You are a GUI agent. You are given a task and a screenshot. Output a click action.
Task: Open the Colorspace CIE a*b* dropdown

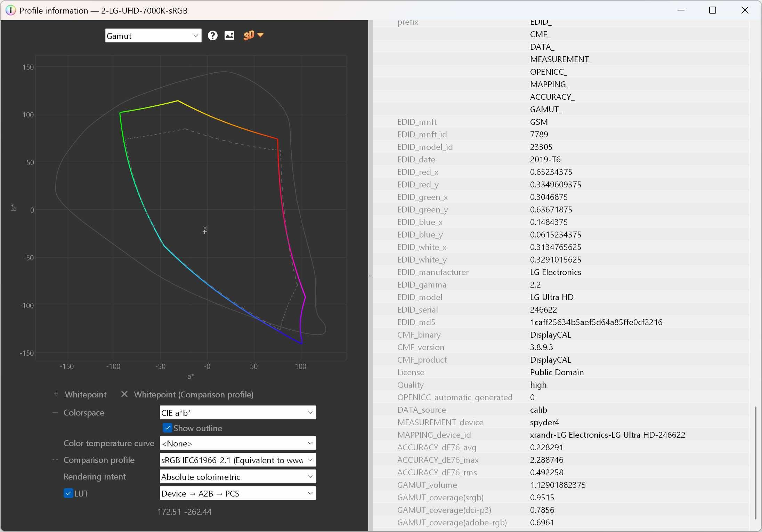pyautogui.click(x=238, y=412)
